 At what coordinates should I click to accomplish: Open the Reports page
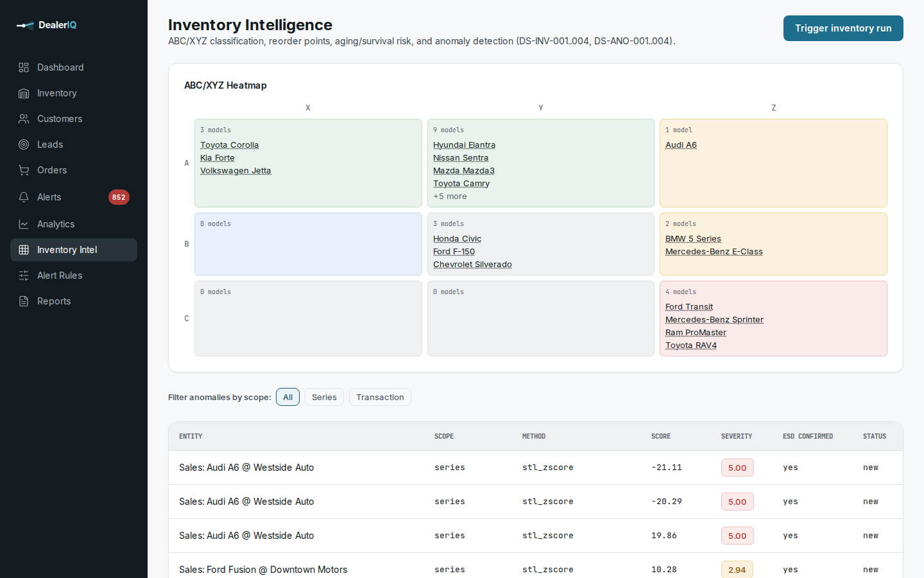click(x=74, y=301)
